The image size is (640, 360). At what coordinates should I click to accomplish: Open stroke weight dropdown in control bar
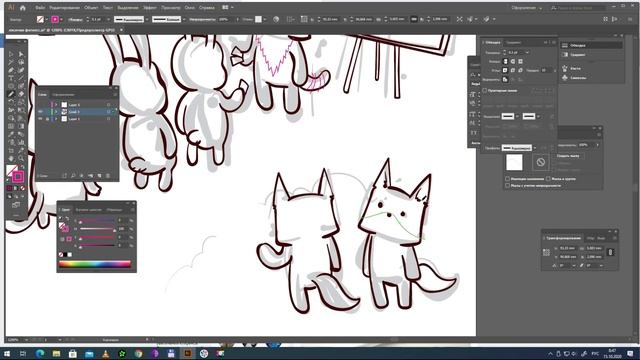point(108,19)
